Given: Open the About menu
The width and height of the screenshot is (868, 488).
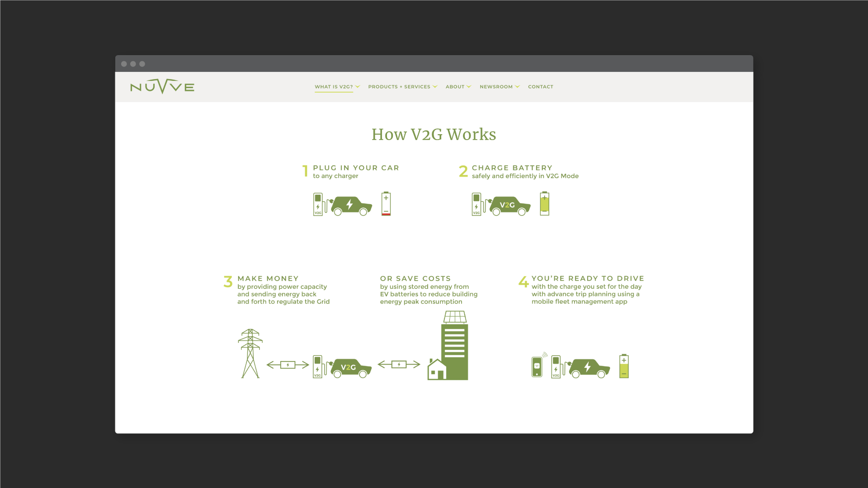Looking at the screenshot, I should [455, 87].
